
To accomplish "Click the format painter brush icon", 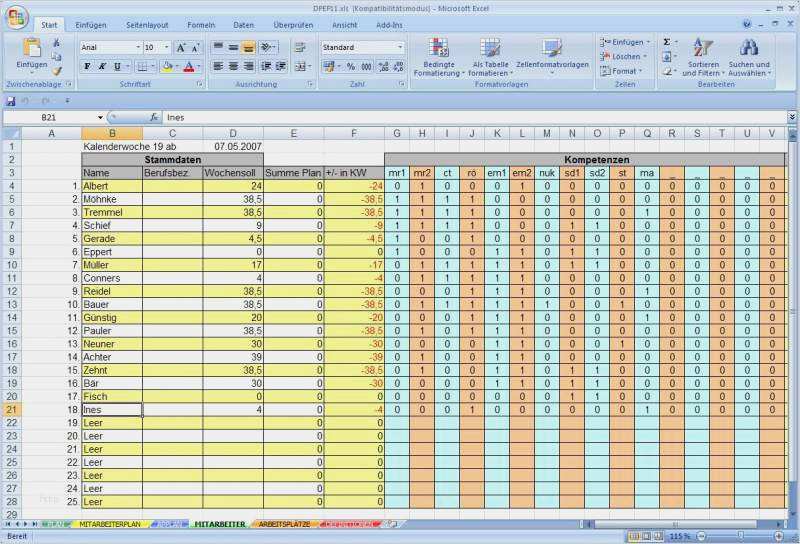I will pos(57,71).
